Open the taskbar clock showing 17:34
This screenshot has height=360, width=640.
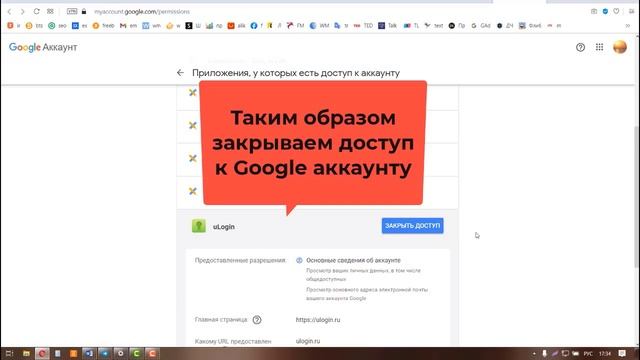coord(605,353)
